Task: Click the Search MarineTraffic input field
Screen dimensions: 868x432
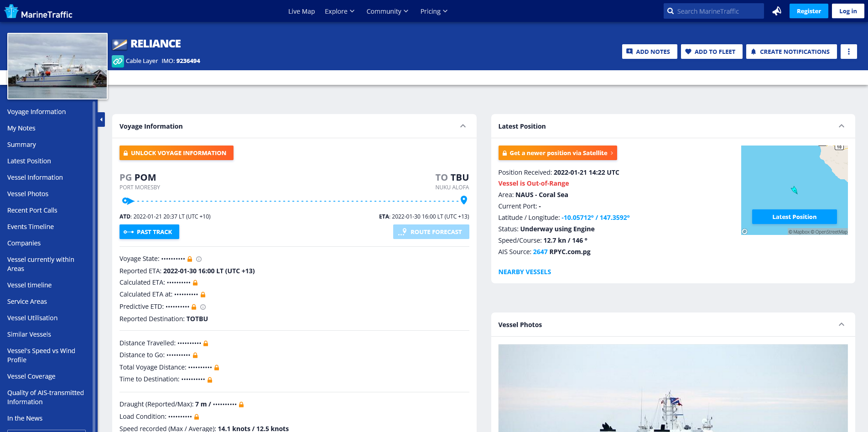Action: coord(714,11)
